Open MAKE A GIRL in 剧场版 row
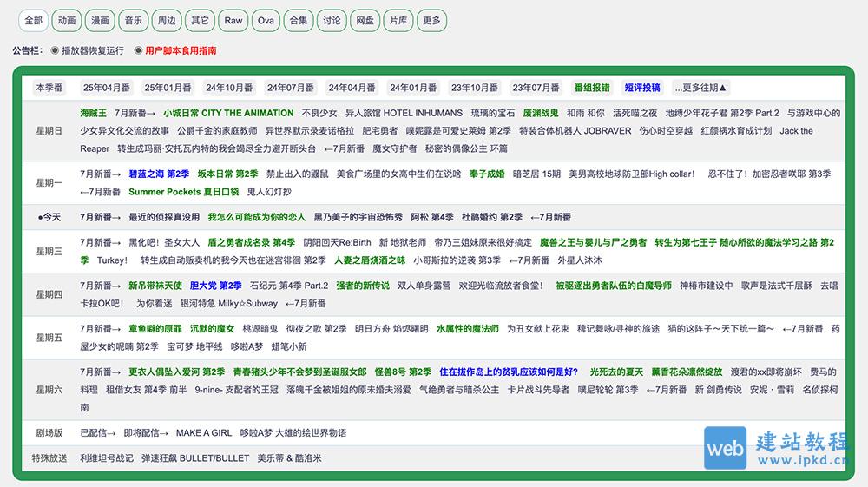Viewport: 868px width, 487px height. 204,433
